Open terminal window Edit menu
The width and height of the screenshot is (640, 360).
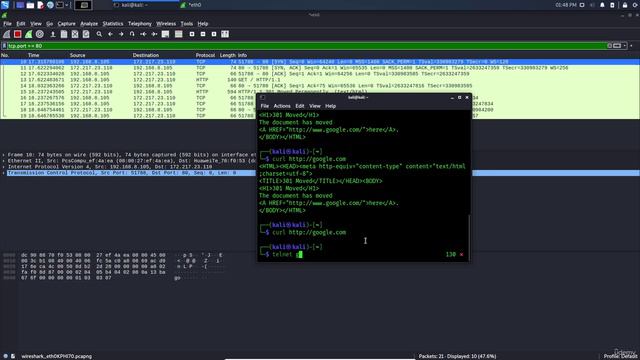300,106
